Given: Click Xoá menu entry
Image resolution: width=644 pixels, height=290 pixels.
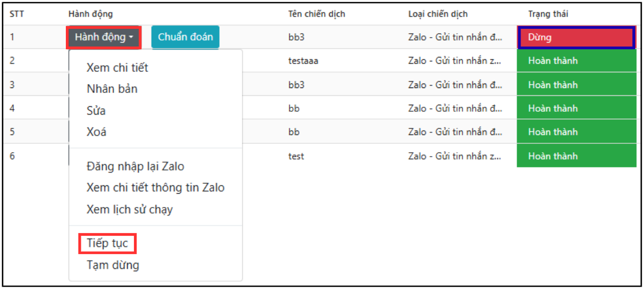Looking at the screenshot, I should tap(96, 132).
